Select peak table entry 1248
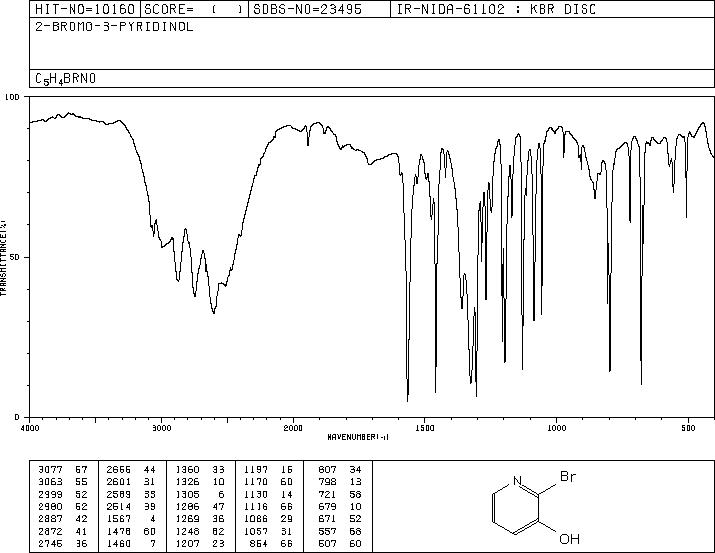 point(187,531)
